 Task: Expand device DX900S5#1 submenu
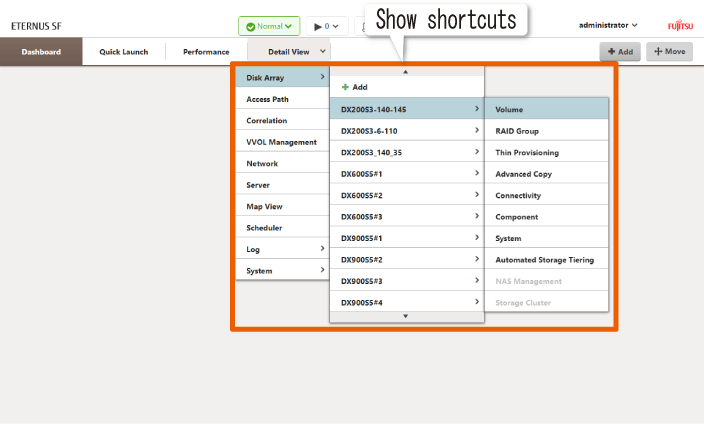407,238
